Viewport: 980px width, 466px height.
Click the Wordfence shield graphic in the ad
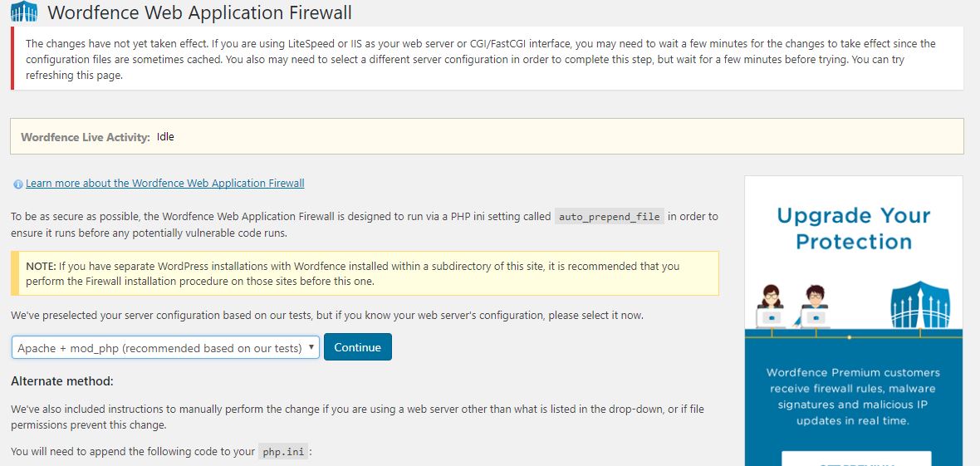pyautogui.click(x=920, y=305)
